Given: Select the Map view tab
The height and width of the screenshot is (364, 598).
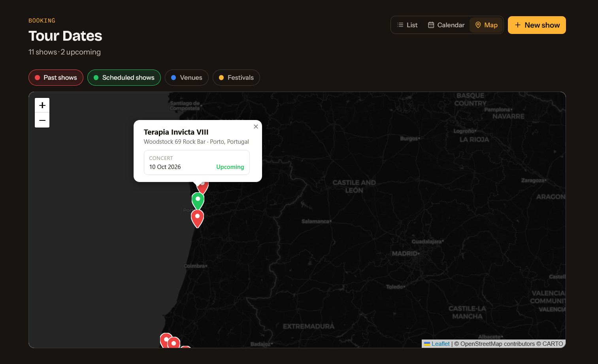Looking at the screenshot, I should pos(486,25).
